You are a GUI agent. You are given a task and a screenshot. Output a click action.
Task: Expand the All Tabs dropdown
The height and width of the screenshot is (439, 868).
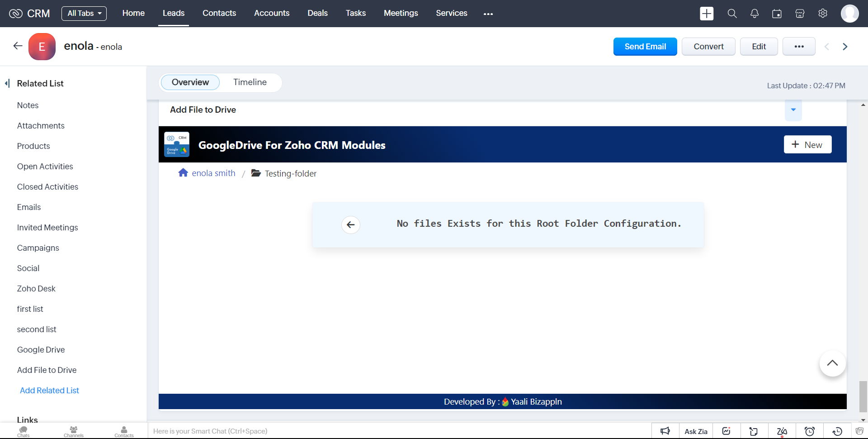84,14
